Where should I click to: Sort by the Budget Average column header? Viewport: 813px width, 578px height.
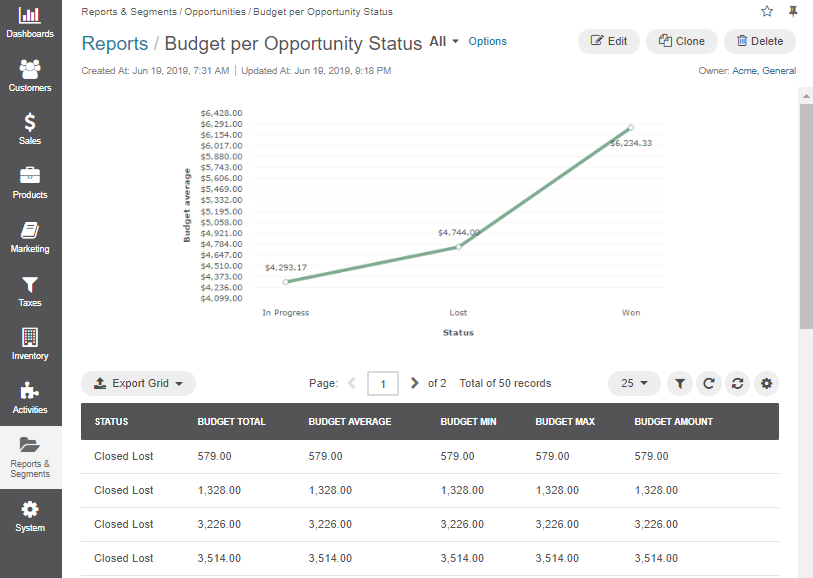(350, 421)
